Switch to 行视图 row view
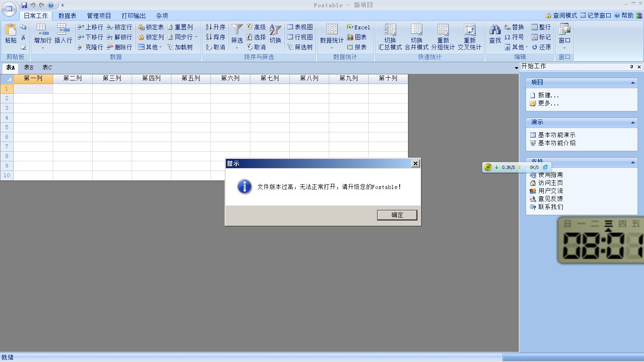 (300, 37)
